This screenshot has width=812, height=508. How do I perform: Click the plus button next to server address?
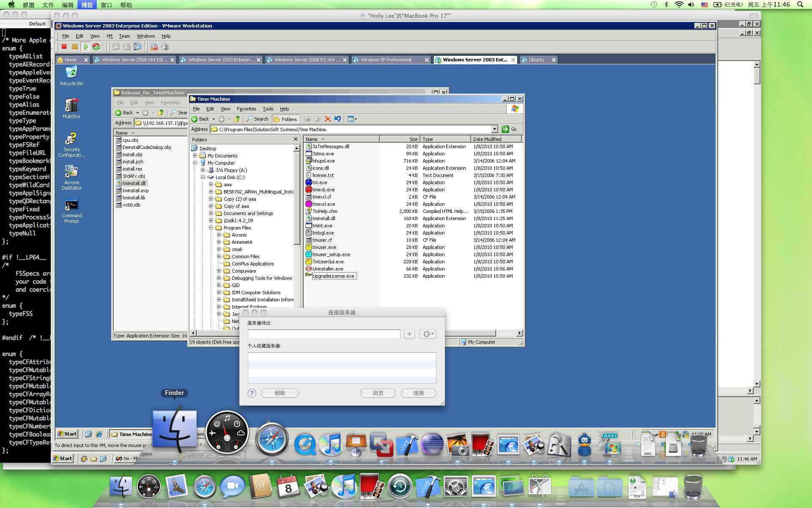[409, 334]
